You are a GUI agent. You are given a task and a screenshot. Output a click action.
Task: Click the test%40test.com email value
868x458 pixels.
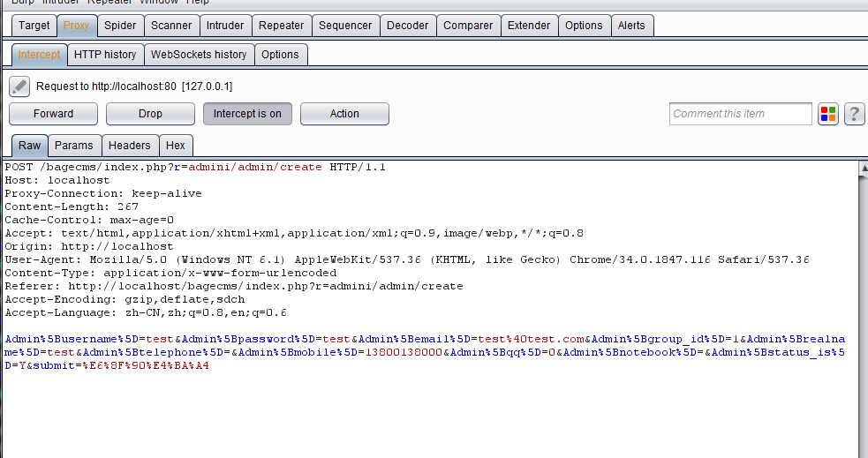tap(532, 339)
